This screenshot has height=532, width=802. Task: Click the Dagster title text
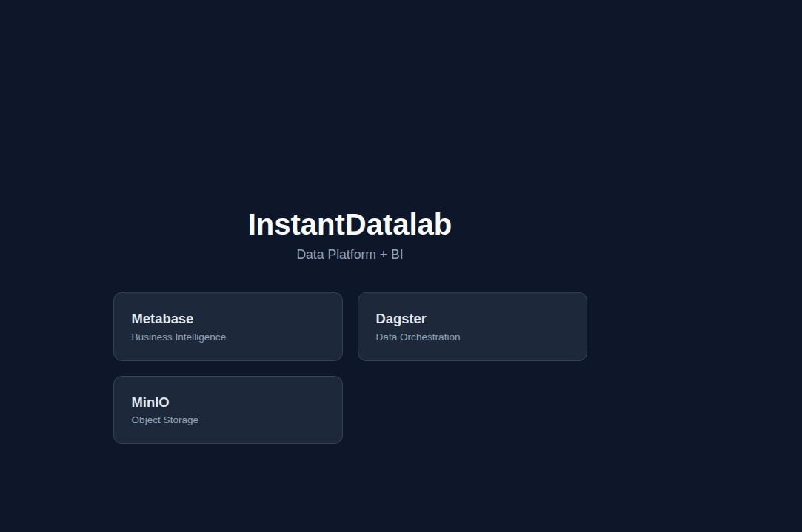pos(401,319)
